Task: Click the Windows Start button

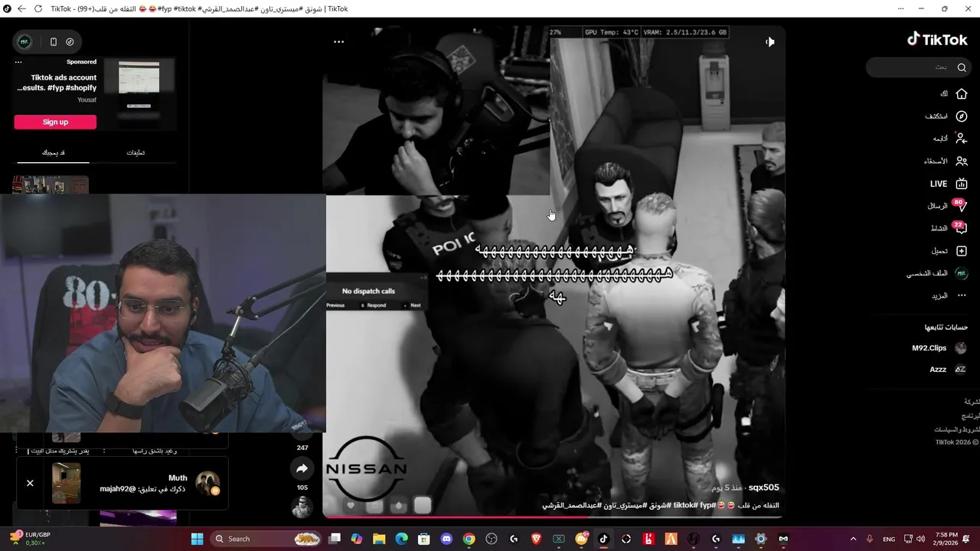Action: pyautogui.click(x=197, y=539)
